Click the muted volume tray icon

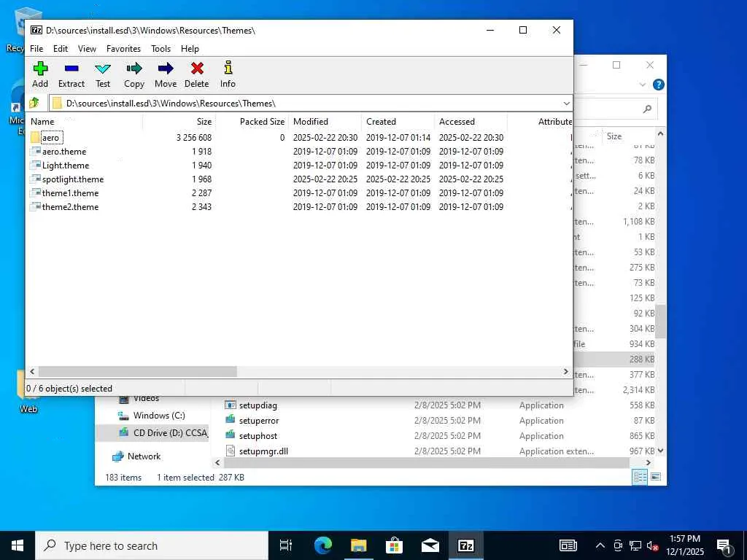click(x=653, y=545)
